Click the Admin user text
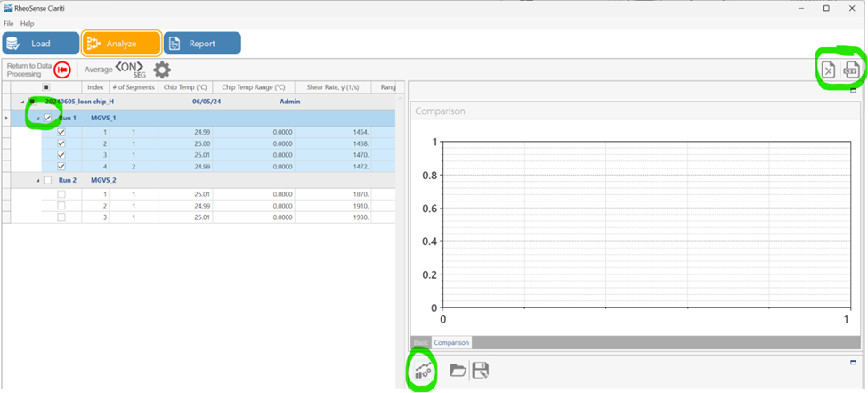868x393 pixels. [x=290, y=102]
